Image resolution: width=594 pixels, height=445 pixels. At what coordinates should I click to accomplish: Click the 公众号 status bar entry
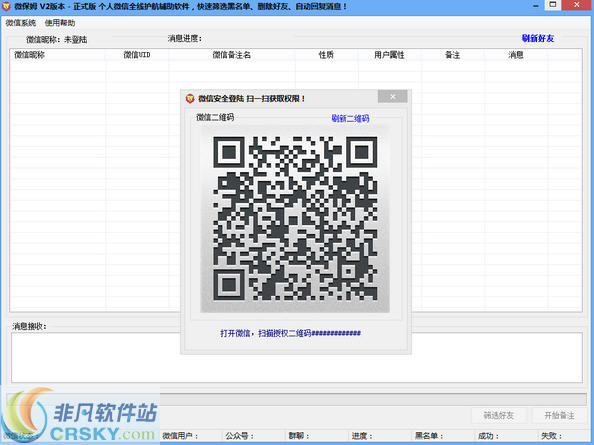point(239,436)
